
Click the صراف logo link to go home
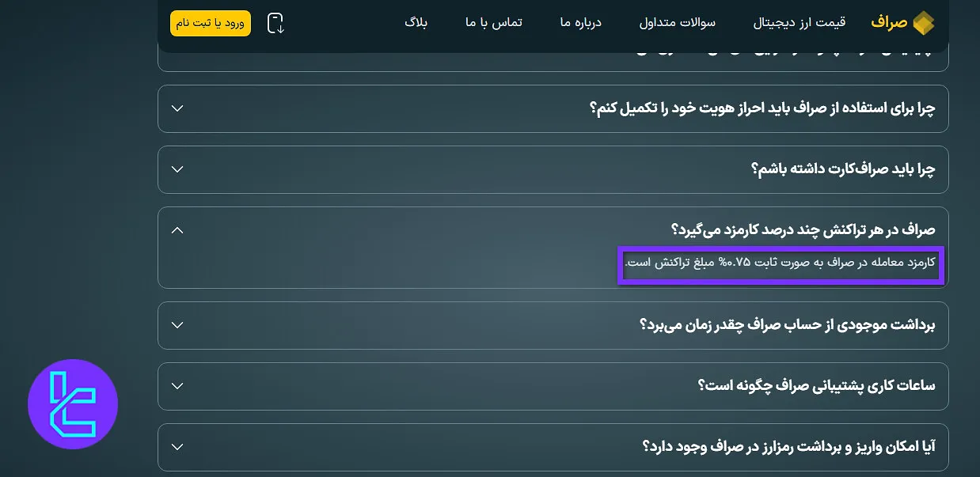coord(902,22)
